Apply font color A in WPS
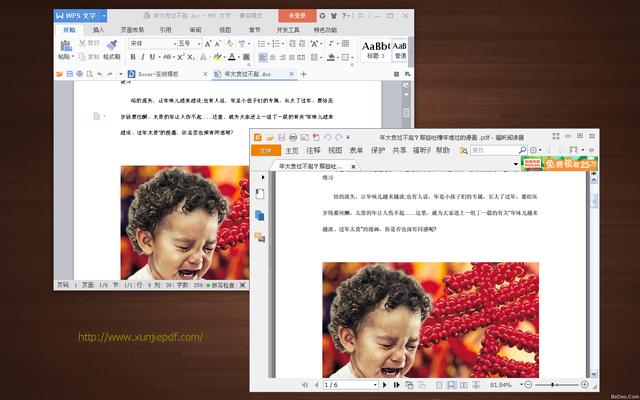 pos(232,57)
